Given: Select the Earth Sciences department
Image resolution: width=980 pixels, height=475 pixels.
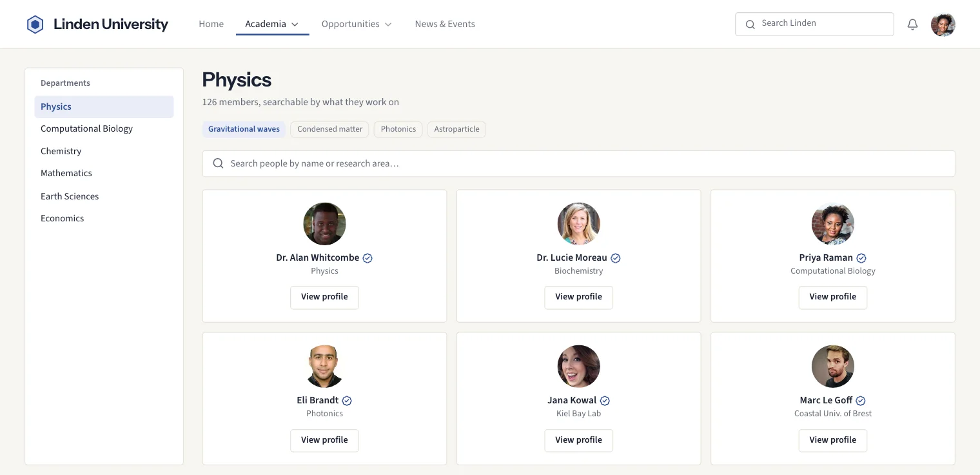Looking at the screenshot, I should pyautogui.click(x=104, y=196).
